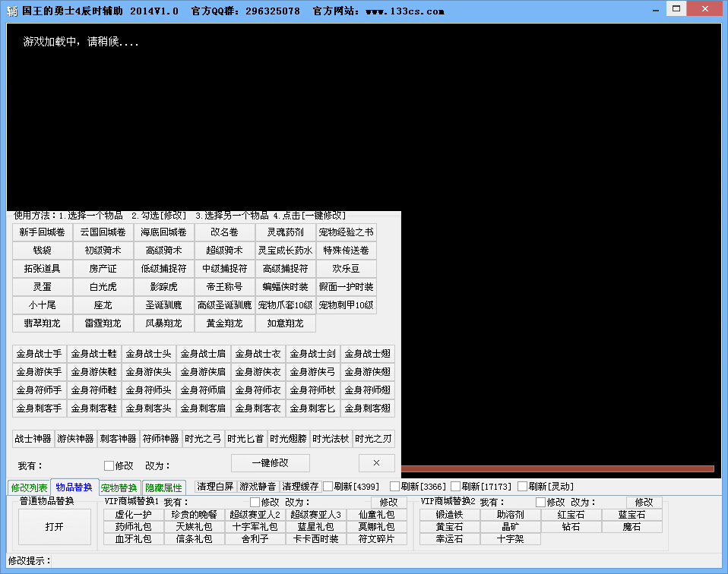The width and height of the screenshot is (728, 574).
Task: Click the 清理白屏 button
Action: coord(215,486)
